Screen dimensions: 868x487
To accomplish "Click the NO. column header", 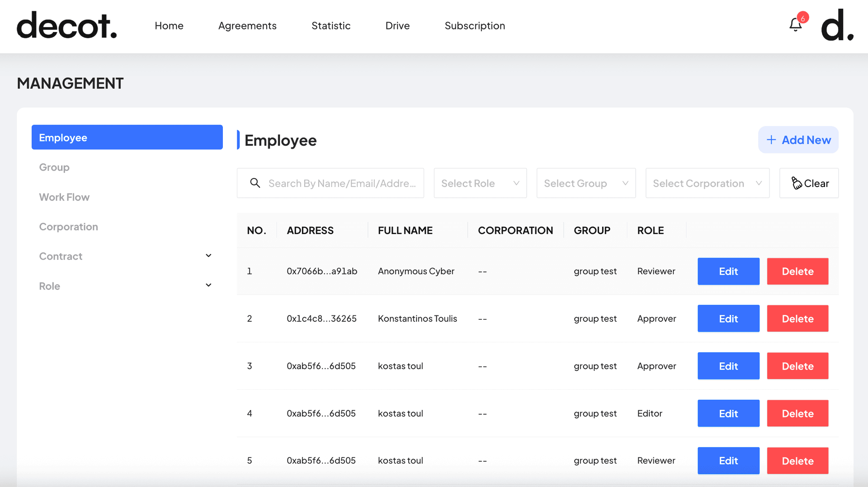I will click(x=256, y=230).
